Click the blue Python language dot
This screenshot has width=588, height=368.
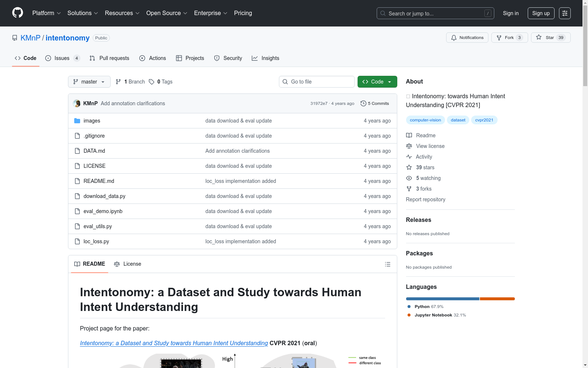pyautogui.click(x=409, y=307)
